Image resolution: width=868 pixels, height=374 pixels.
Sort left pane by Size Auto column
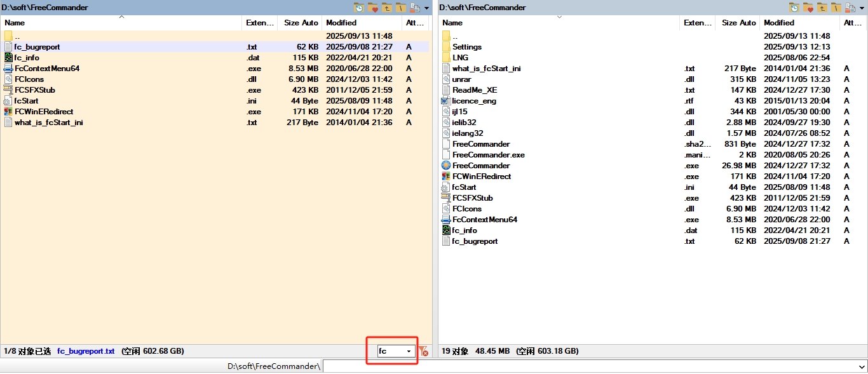[300, 23]
